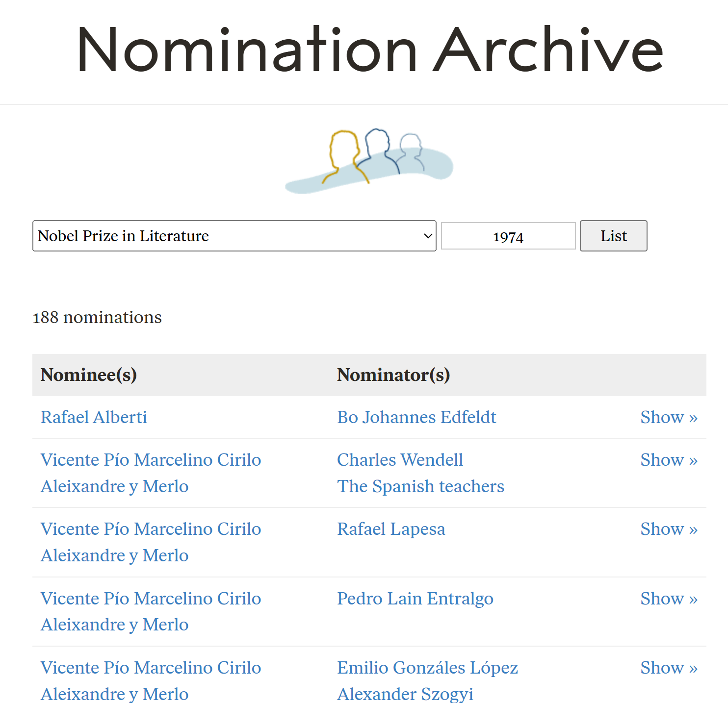The image size is (728, 703).
Task: Open Rafael Lapesa nominator link
Action: [391, 529]
